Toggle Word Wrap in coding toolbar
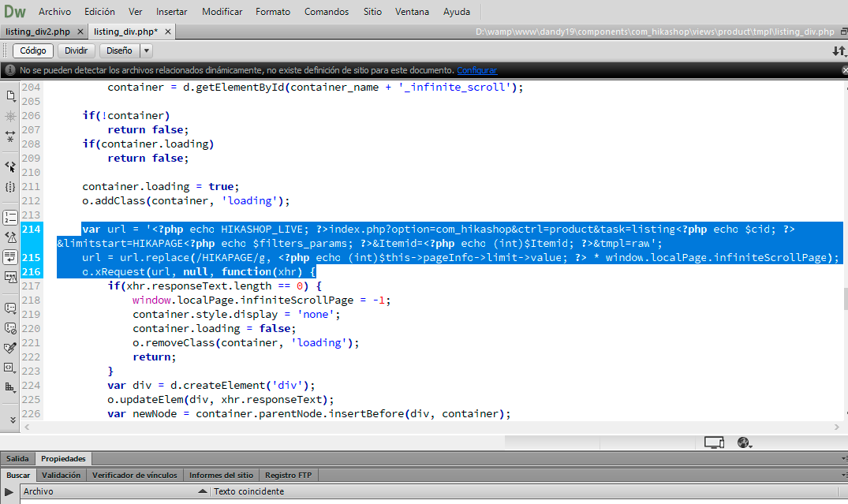 pos(10,257)
